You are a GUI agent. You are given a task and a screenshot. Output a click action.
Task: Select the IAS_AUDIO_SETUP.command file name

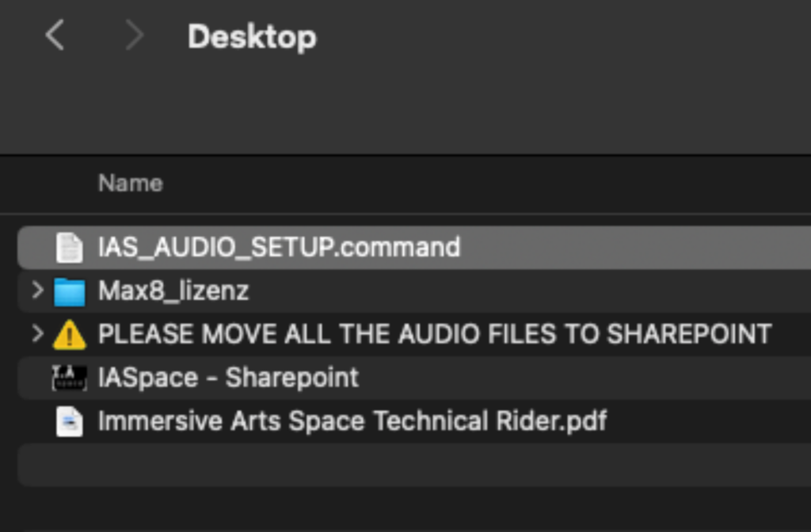(279, 247)
